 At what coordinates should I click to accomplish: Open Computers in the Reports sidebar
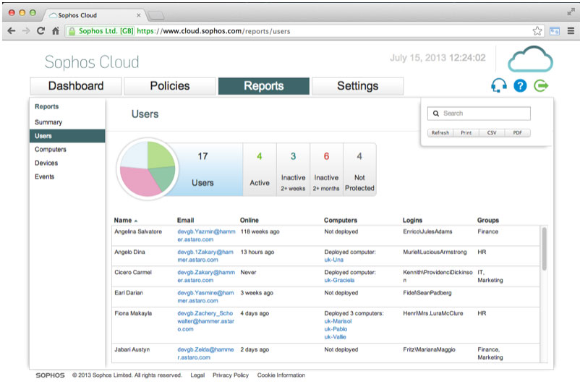point(51,150)
